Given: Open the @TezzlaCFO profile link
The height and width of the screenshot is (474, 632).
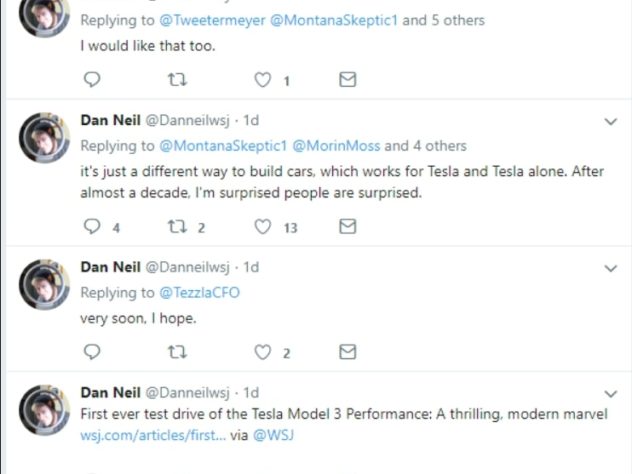Looking at the screenshot, I should (x=200, y=293).
